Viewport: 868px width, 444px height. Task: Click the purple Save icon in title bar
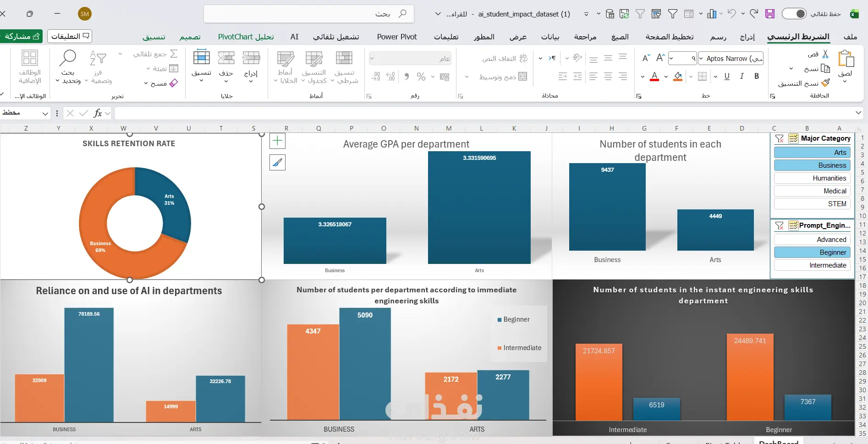pyautogui.click(x=770, y=14)
